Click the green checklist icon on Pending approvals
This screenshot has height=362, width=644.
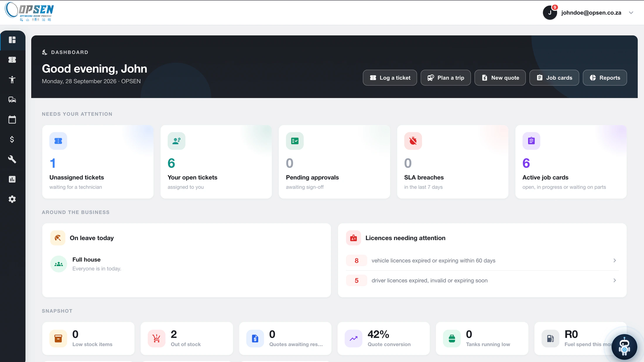pyautogui.click(x=295, y=141)
